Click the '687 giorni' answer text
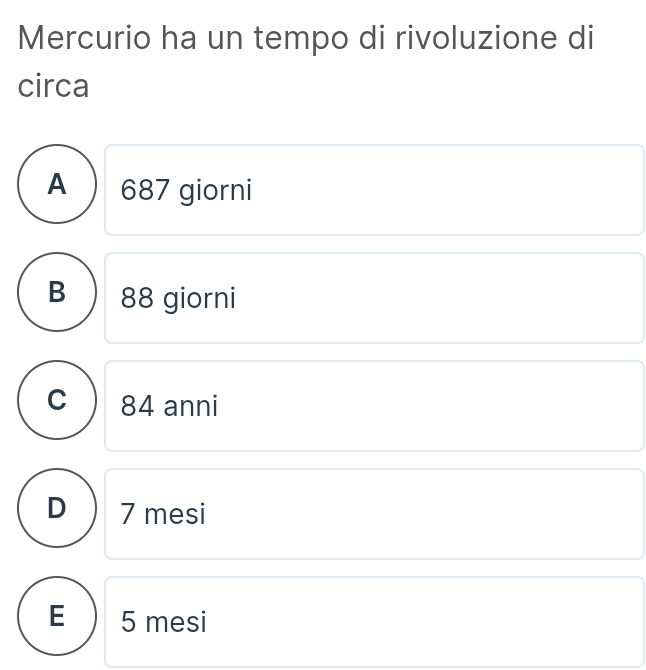This screenshot has width=646, height=670. [x=186, y=190]
